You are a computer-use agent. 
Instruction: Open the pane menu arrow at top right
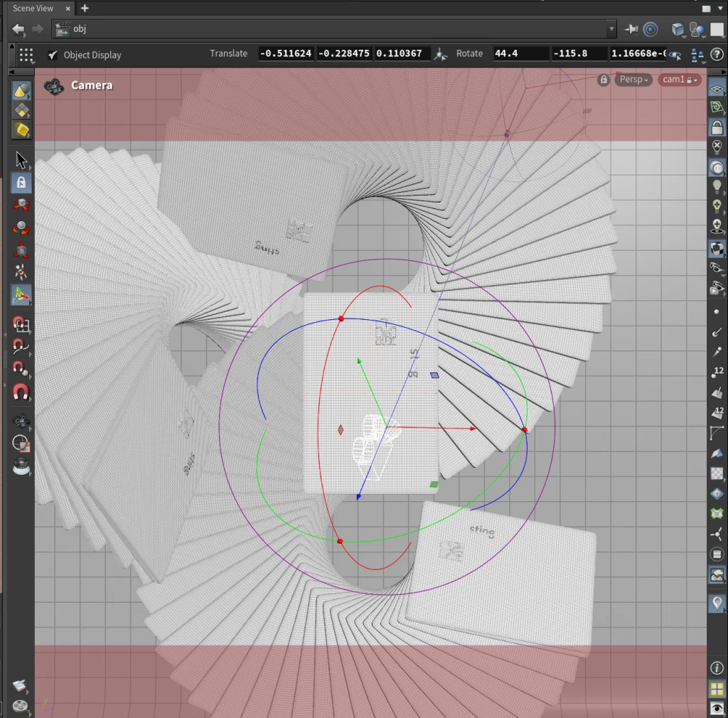(721, 8)
